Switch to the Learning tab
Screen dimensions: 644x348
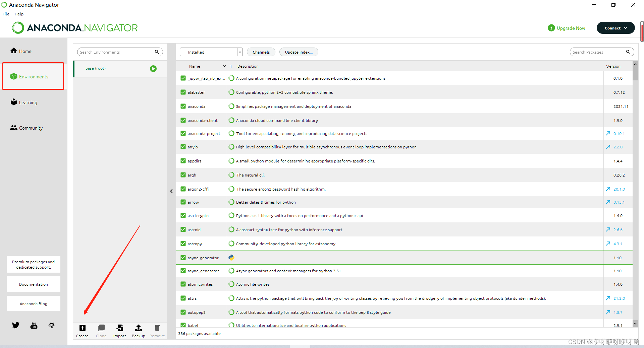[33, 102]
